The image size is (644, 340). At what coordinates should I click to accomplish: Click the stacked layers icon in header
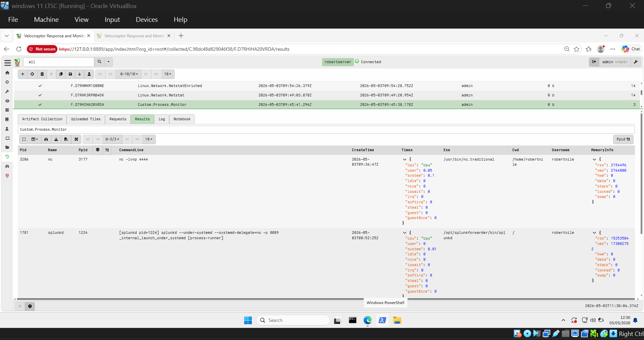[x=98, y=150]
